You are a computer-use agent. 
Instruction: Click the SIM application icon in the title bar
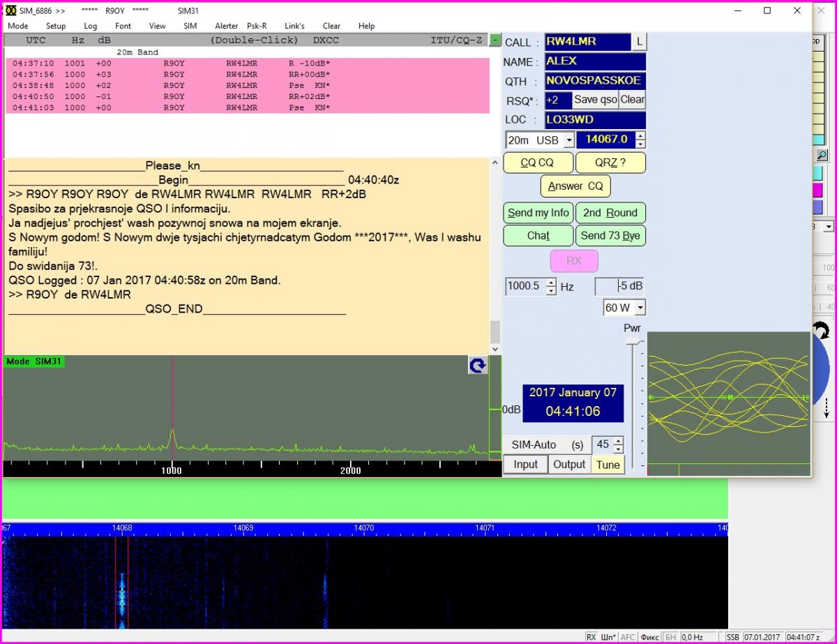click(x=10, y=10)
